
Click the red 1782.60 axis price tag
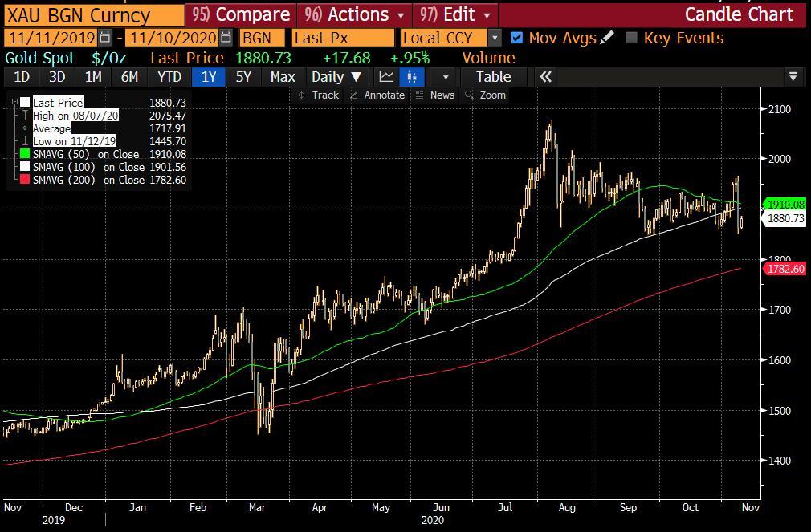pos(785,269)
